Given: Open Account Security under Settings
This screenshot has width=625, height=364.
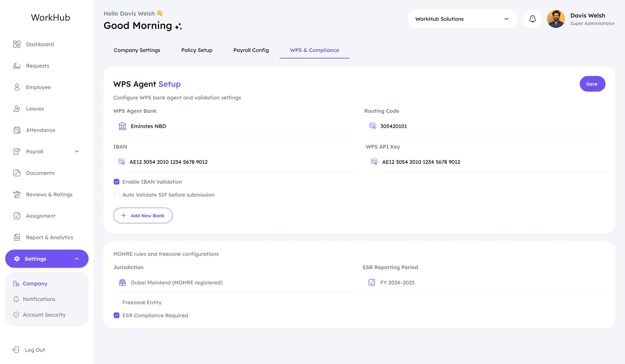Looking at the screenshot, I should click(x=44, y=314).
